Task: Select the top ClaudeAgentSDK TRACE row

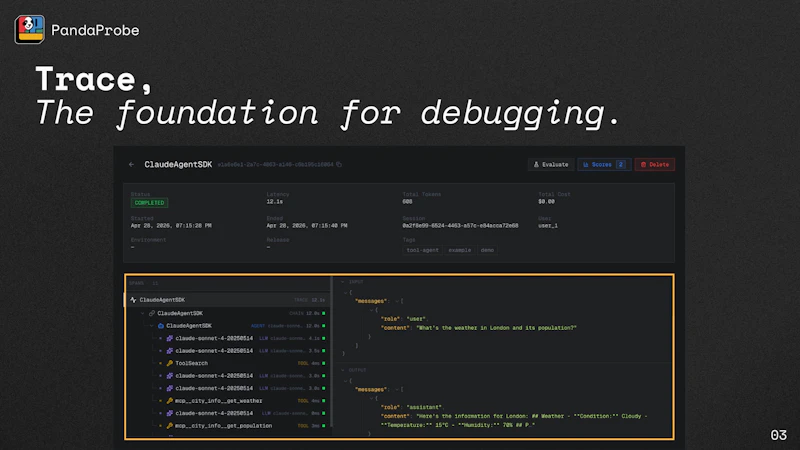Action: 228,300
